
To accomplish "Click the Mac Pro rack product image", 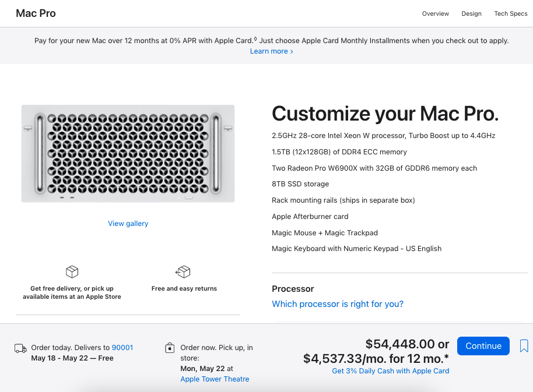I will coord(128,154).
